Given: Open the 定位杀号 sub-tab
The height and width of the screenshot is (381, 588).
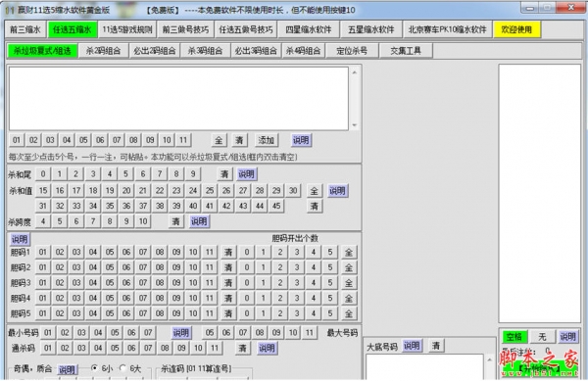Looking at the screenshot, I should pyautogui.click(x=352, y=51).
